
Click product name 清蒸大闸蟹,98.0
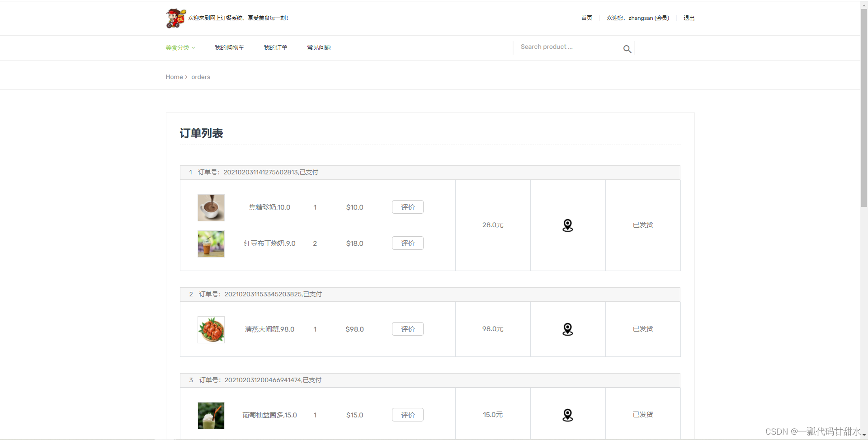coord(269,329)
